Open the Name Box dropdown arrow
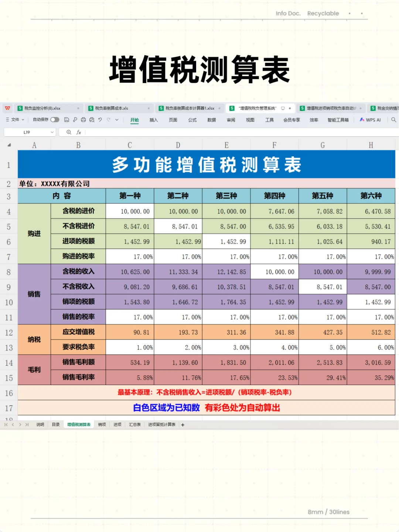This screenshot has height=532, width=399. click(52, 132)
